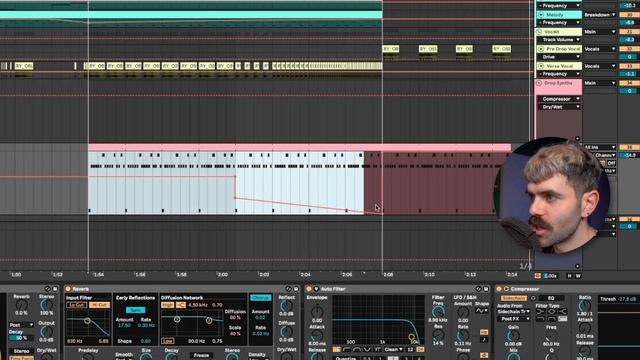Switch LFO rate to synced note mode
This screenshot has height=360, width=640.
point(484,340)
